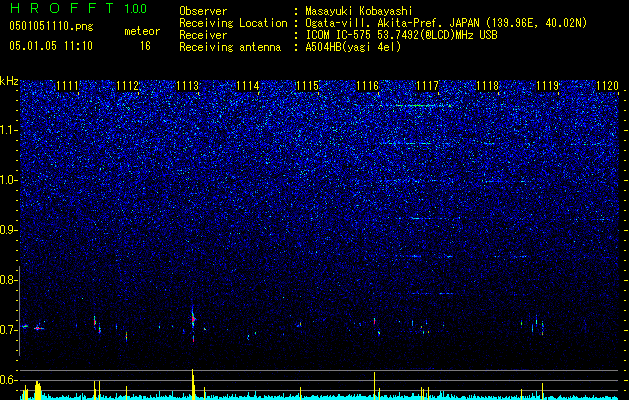Click the Receiving antenna label
The width and height of the screenshot is (629, 400).
(x=230, y=47)
